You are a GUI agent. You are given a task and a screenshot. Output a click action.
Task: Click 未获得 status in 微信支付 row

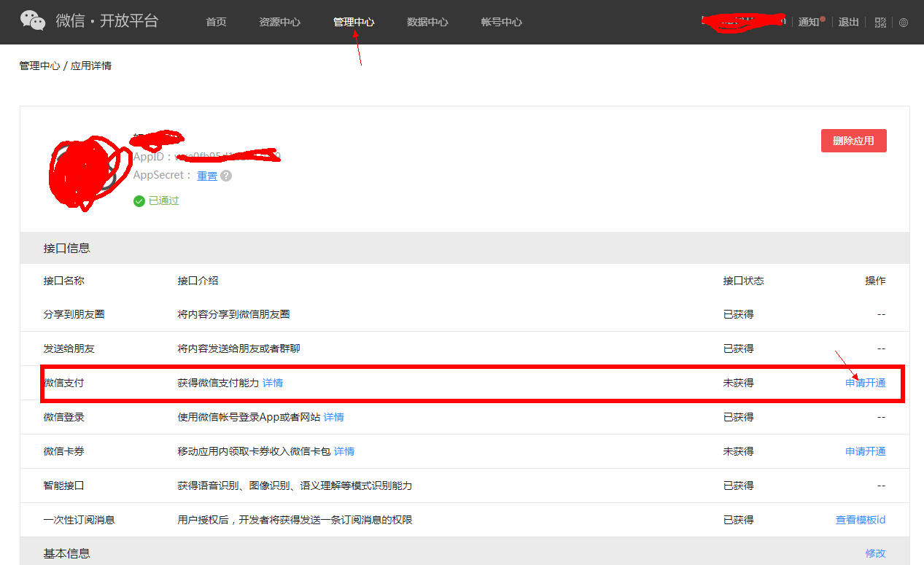pos(739,383)
